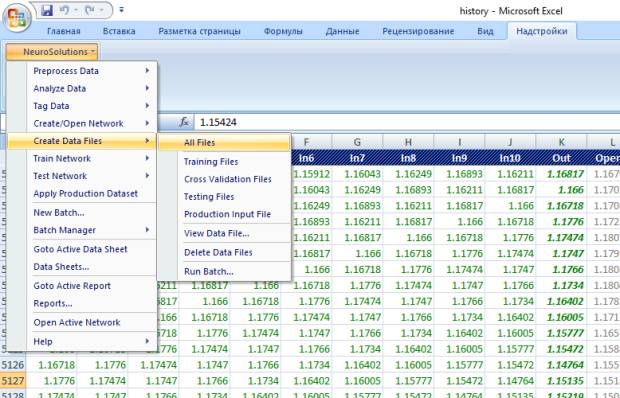
Task: Expand the Batch Manager submenu
Action: 82,230
